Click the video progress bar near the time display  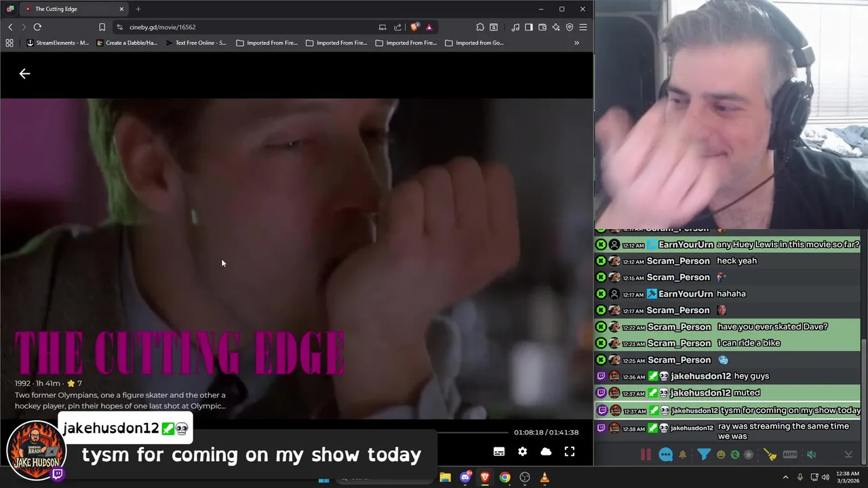tap(473, 432)
